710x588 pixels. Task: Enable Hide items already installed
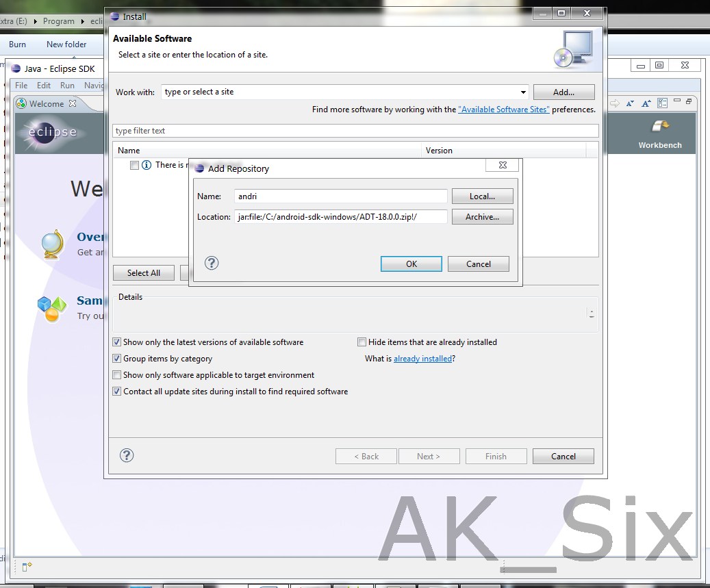tap(362, 342)
